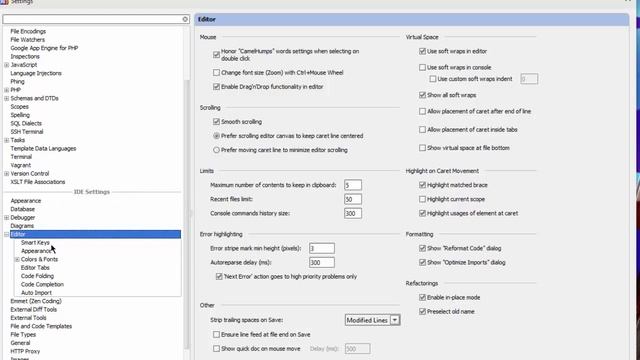Open IDE Appearance settings
Screen dimensions: 640x360
click(26, 201)
